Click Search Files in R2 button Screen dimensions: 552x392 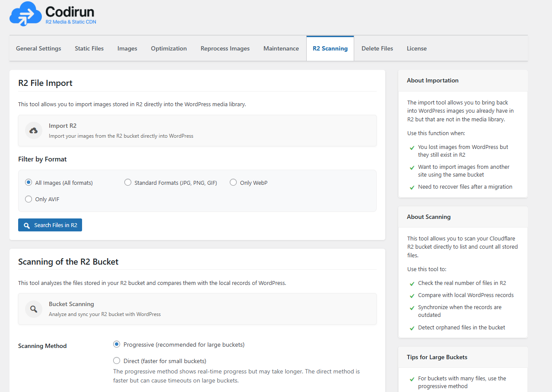coord(50,225)
